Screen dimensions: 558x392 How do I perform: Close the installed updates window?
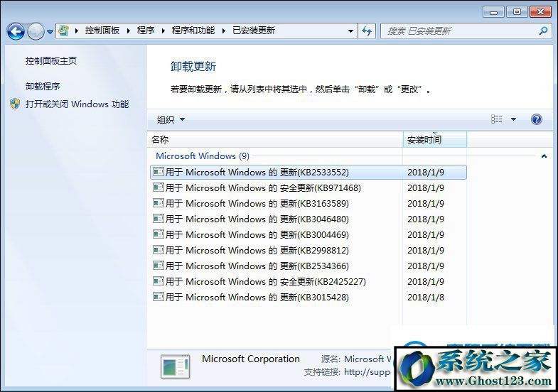[x=540, y=12]
